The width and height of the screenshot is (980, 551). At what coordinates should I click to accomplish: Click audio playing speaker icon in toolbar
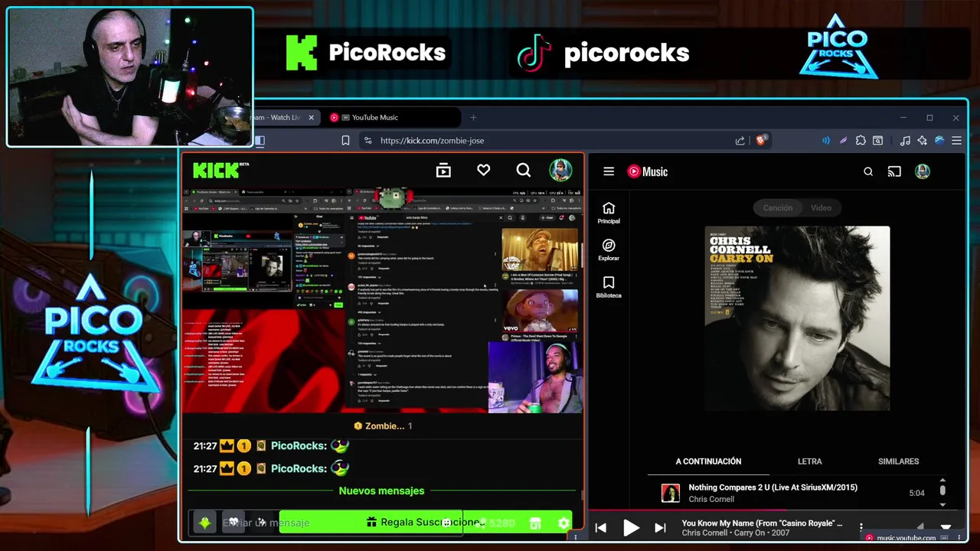(x=826, y=141)
